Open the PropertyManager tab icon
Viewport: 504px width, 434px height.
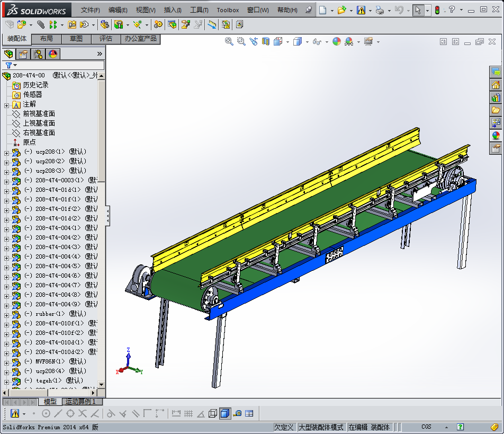click(23, 54)
